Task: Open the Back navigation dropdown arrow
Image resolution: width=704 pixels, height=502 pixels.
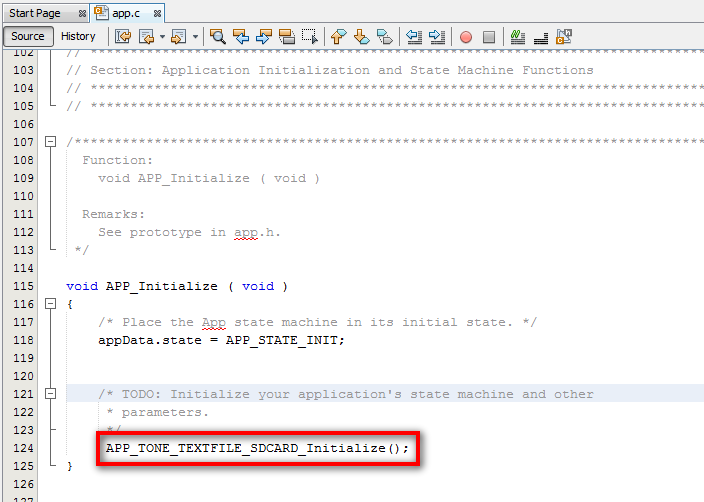Action: click(164, 37)
